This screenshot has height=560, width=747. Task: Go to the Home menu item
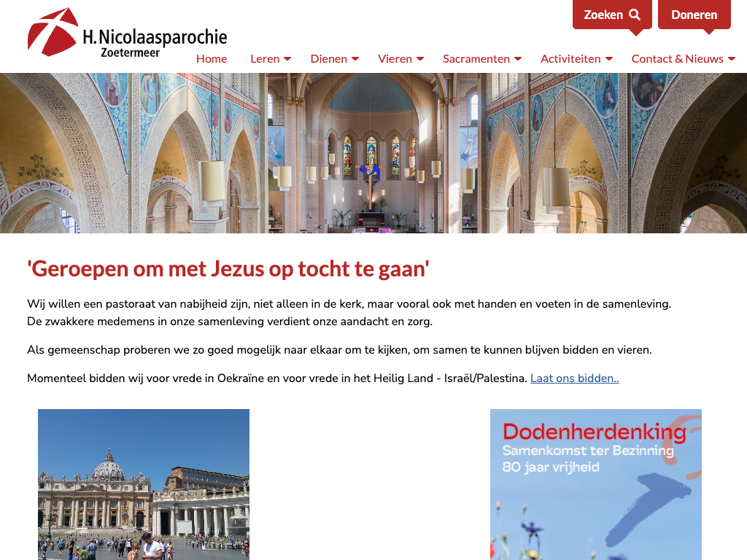pos(212,59)
